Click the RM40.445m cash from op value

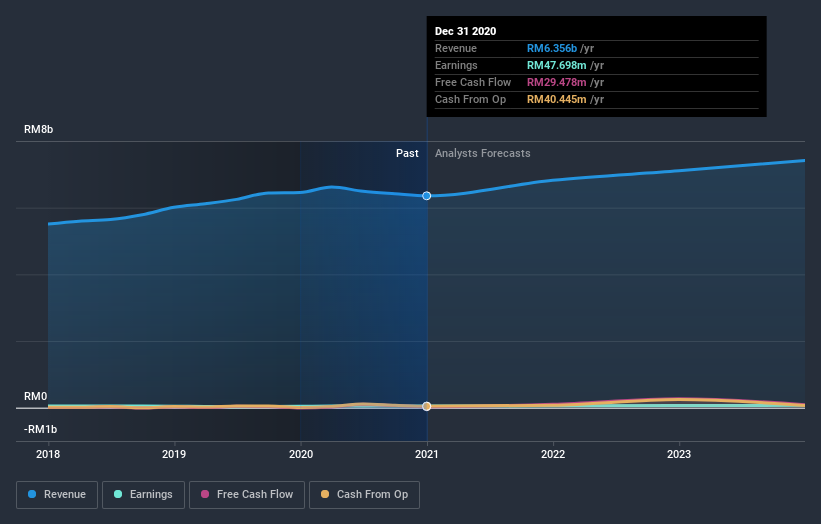[557, 99]
